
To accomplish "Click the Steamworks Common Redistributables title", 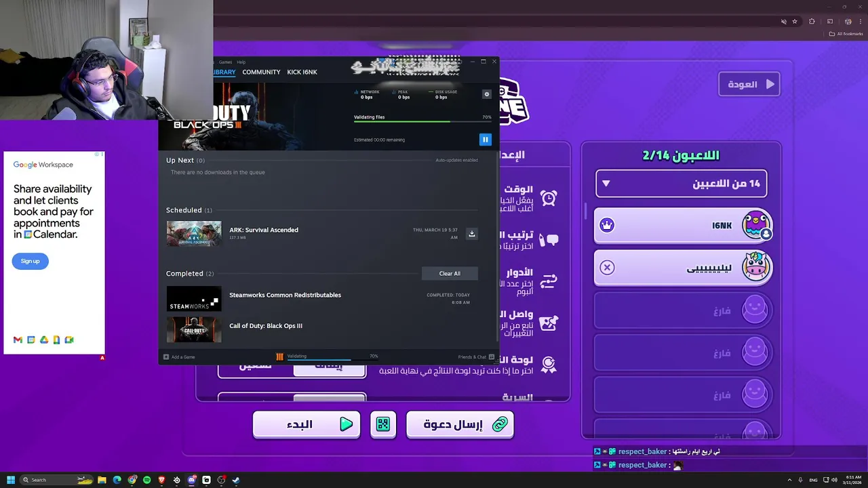I will click(x=285, y=295).
